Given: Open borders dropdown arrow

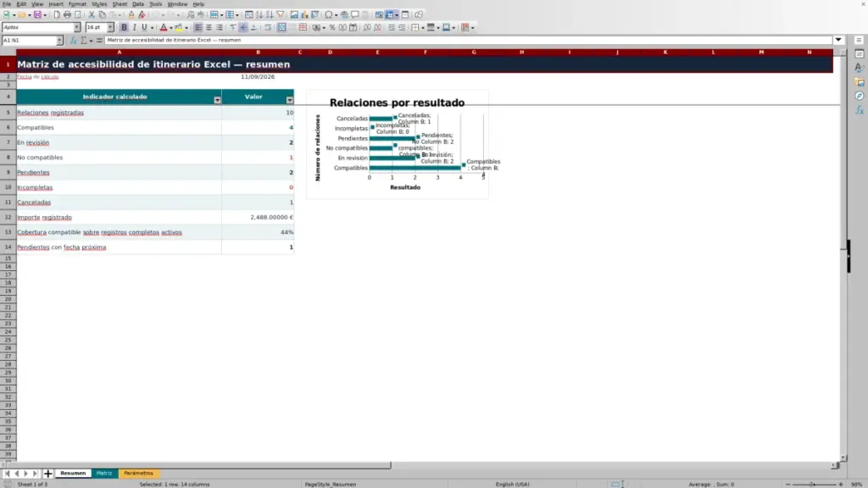Looking at the screenshot, I should (423, 28).
